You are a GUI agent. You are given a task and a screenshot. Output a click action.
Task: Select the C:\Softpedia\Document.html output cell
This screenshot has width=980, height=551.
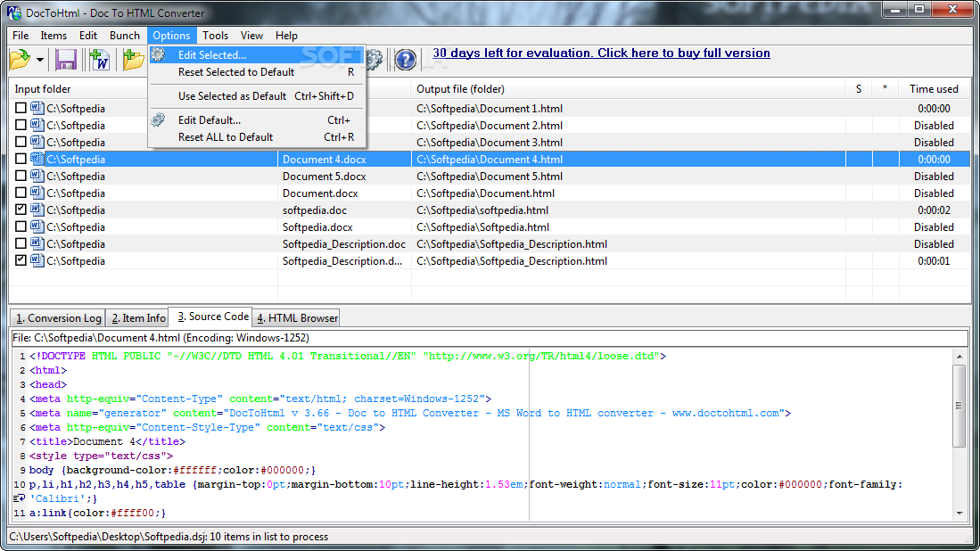[628, 193]
